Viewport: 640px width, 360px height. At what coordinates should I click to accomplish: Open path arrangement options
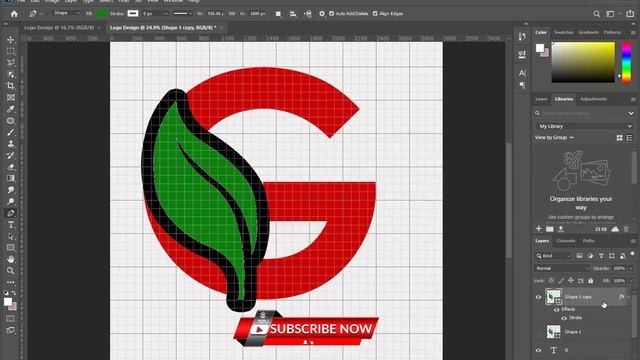[x=308, y=14]
